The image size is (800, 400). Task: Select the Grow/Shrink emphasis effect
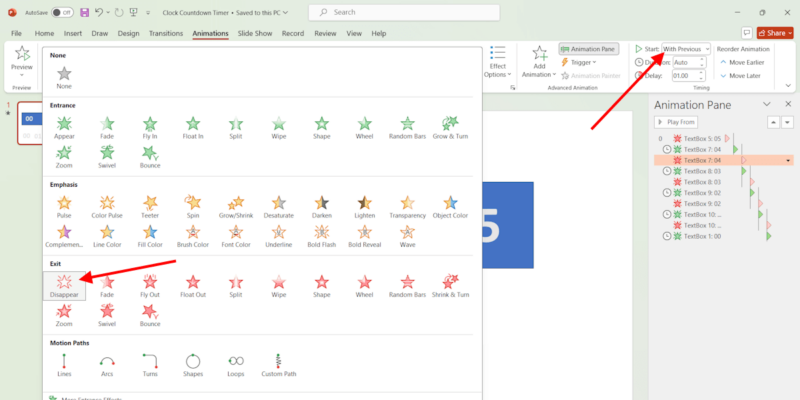tap(236, 207)
